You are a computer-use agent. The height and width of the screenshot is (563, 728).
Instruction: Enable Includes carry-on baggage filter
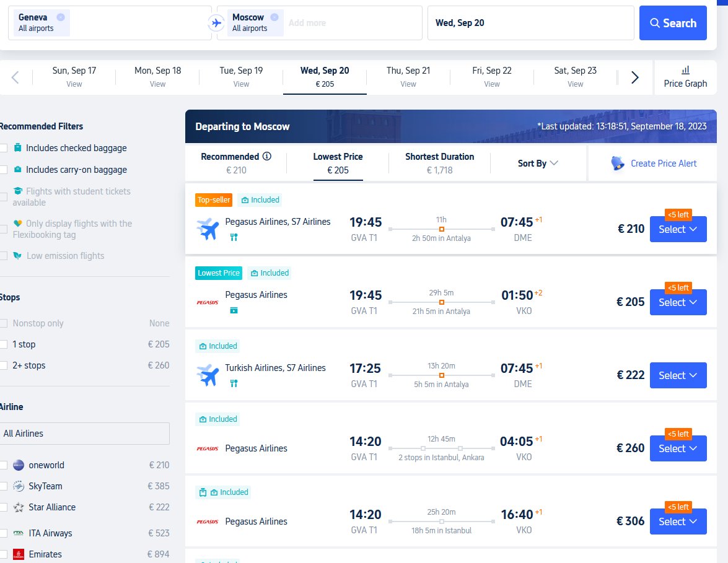point(3,170)
